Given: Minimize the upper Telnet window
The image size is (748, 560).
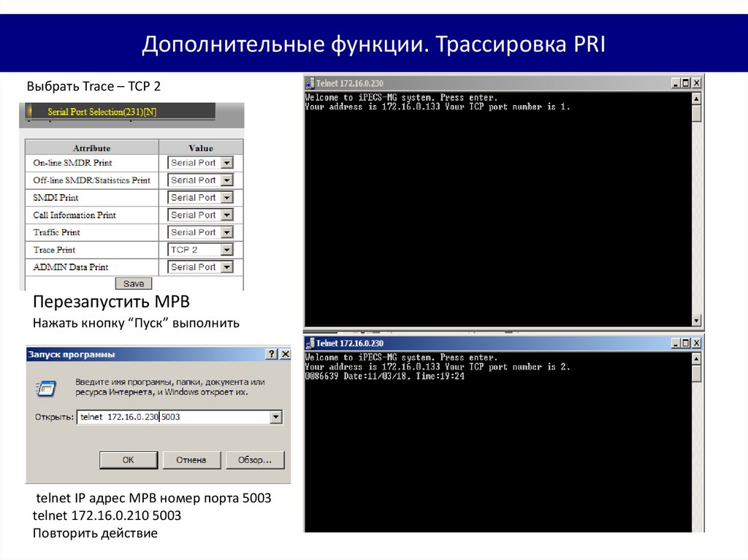Looking at the screenshot, I should [676, 83].
